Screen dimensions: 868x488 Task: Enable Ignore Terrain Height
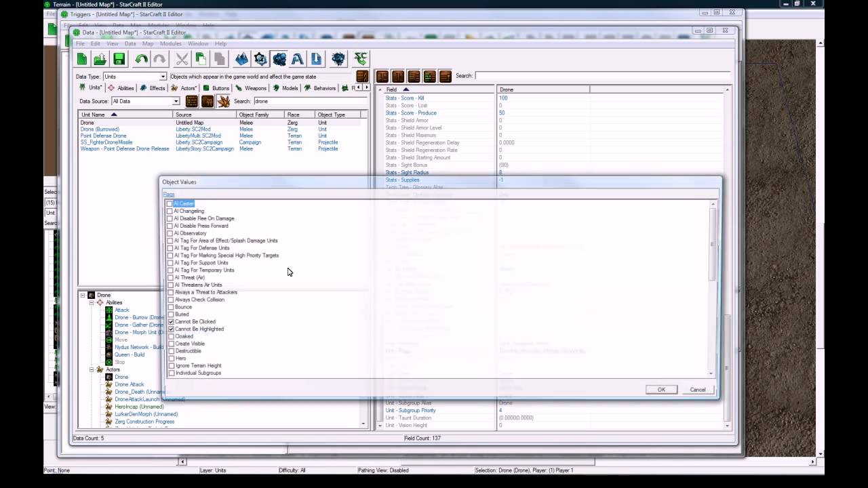point(171,365)
